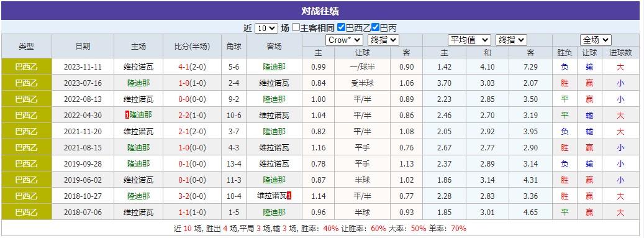Click 负 result on 2023-11-11 row

point(565,67)
